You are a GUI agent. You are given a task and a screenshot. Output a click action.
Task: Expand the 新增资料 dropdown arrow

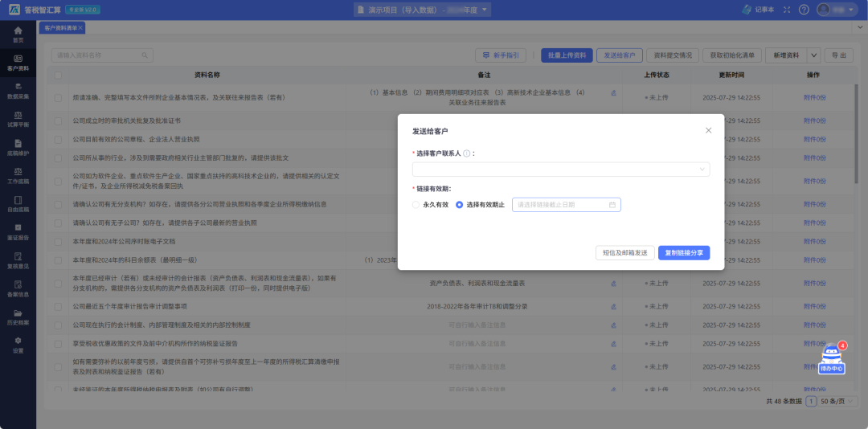tap(813, 55)
